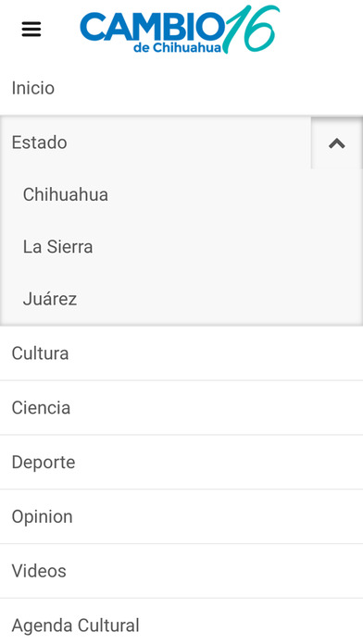Click the Cambio 16 de Chihuahua logo
Image resolution: width=363 pixels, height=644 pixels.
[180, 30]
